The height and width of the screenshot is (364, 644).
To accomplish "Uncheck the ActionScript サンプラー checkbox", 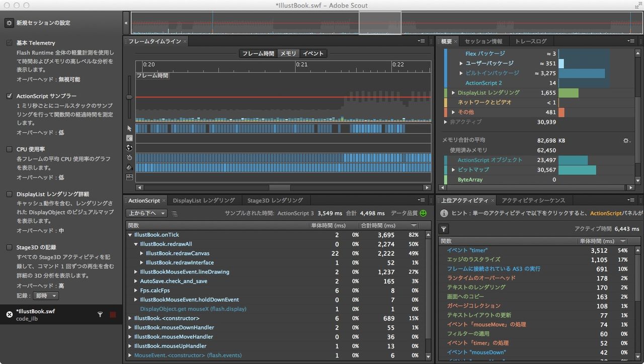I will point(9,96).
